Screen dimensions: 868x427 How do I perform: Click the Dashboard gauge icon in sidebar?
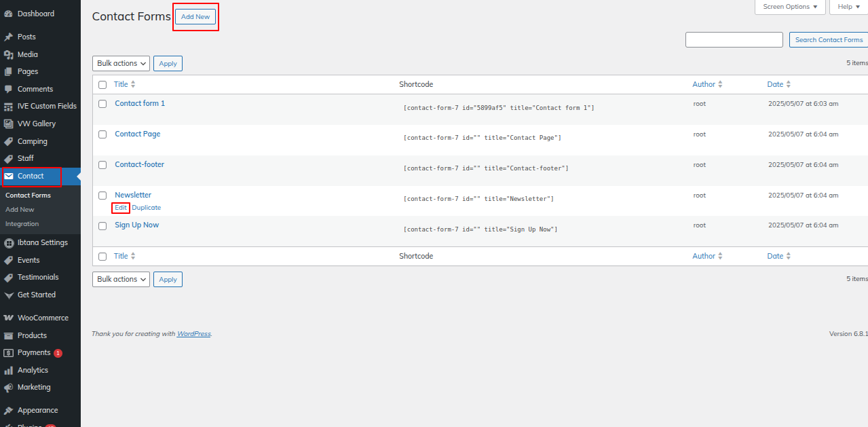pyautogui.click(x=8, y=14)
